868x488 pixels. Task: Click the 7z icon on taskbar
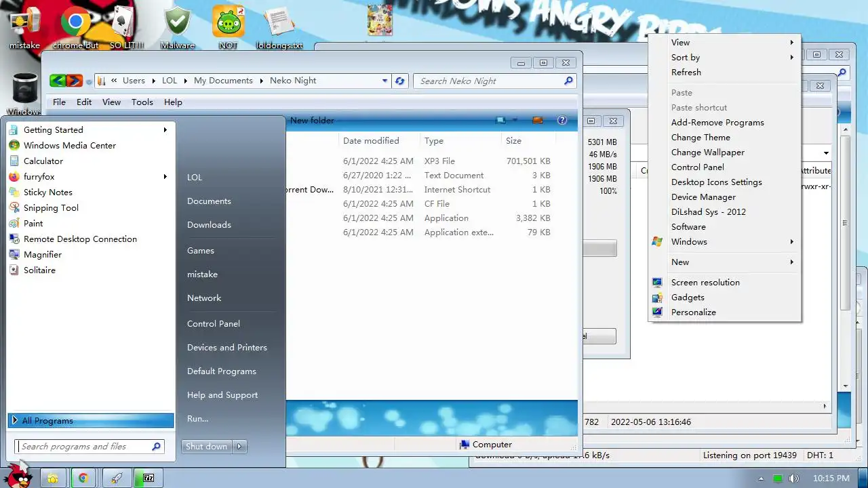tap(148, 478)
